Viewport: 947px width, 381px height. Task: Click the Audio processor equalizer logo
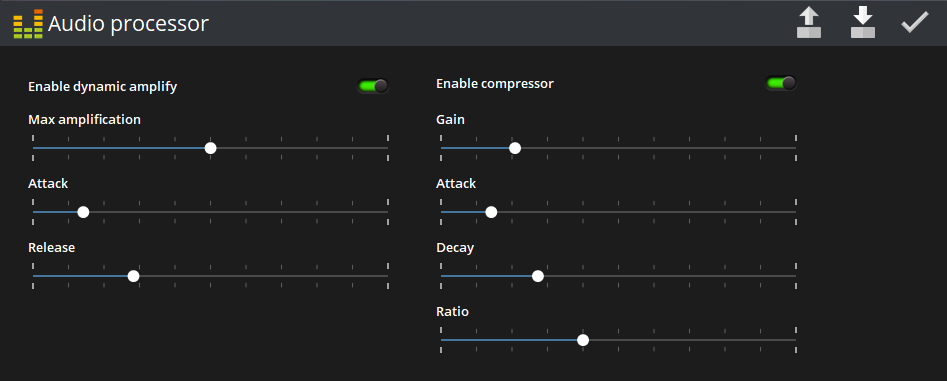28,24
